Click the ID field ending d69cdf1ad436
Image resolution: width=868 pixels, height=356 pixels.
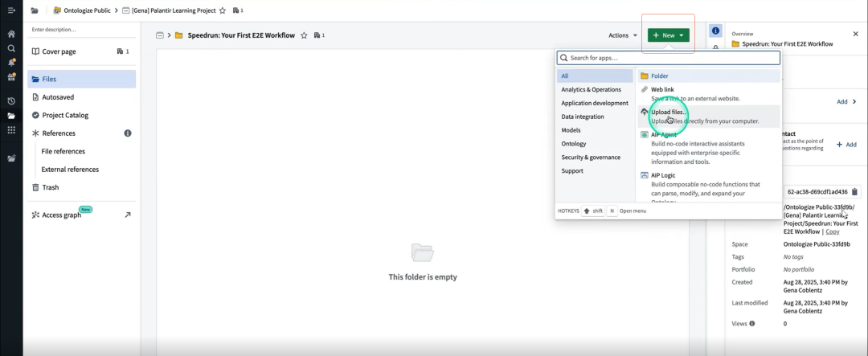pos(817,192)
